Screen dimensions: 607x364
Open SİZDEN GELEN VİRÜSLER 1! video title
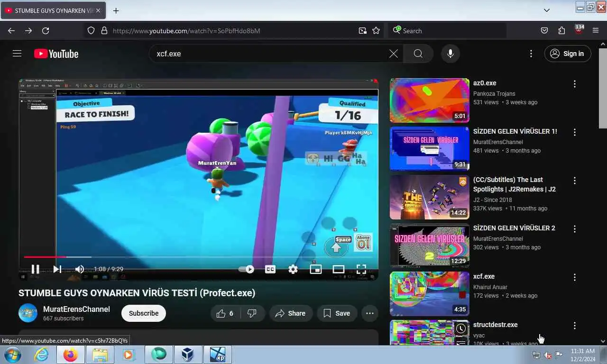pyautogui.click(x=515, y=131)
